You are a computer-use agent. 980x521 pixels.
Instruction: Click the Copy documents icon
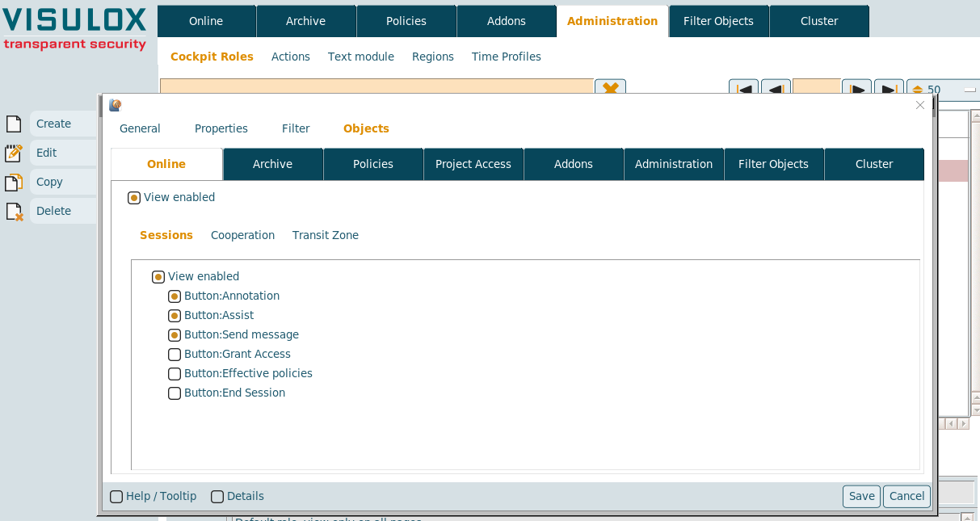click(14, 182)
